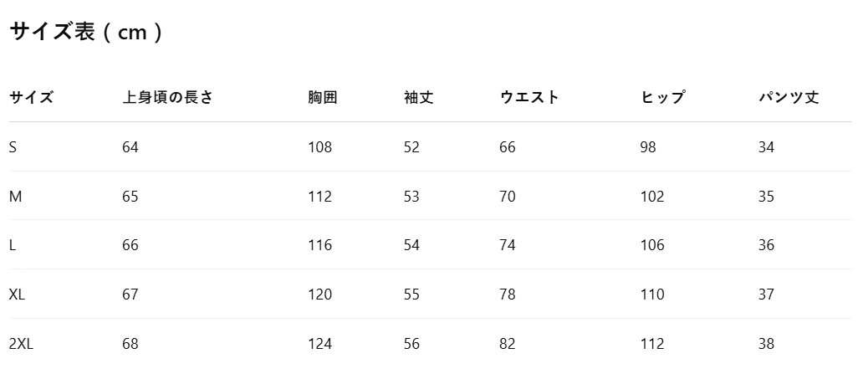868x379 pixels.
Task: Click the ウエスト column header
Action: coord(530,98)
